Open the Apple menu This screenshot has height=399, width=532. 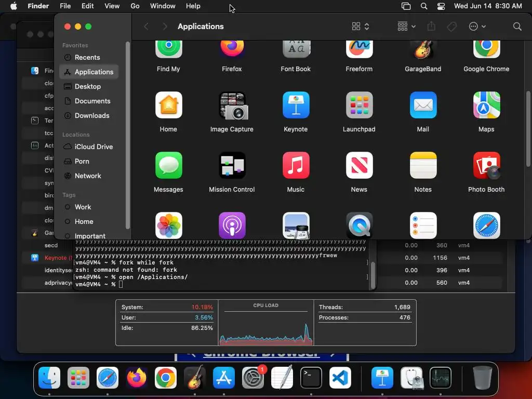pyautogui.click(x=14, y=6)
